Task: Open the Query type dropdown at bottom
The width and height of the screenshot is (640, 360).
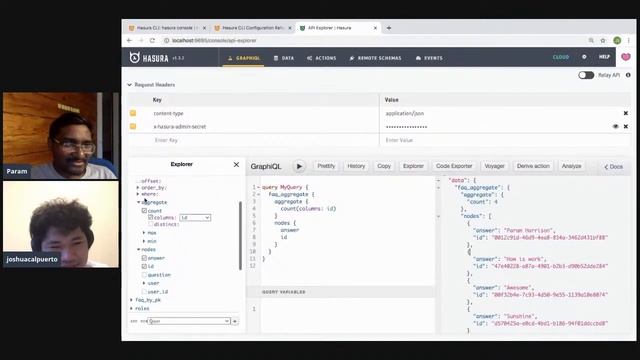Action: point(189,321)
